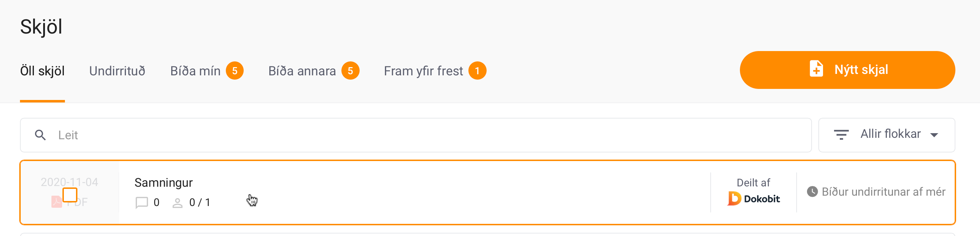The width and height of the screenshot is (980, 236).
Task: Click the Dokobit logo
Action: [x=753, y=199]
